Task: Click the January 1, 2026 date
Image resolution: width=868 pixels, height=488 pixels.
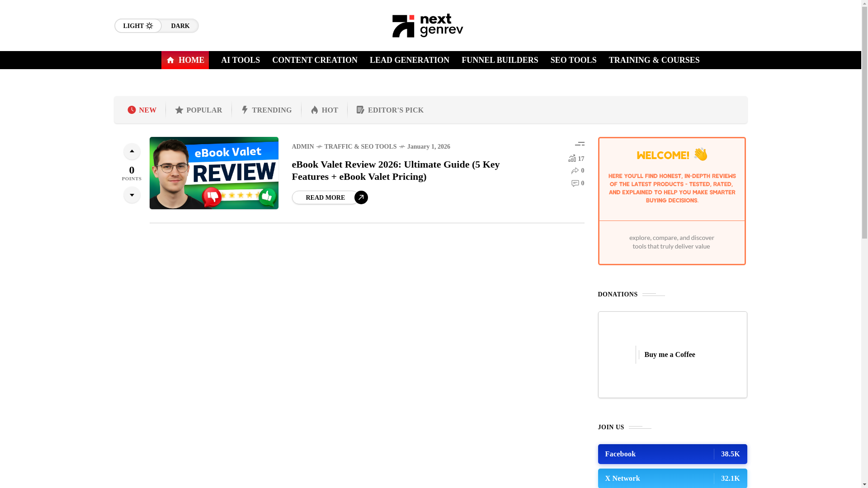Action: [429, 146]
